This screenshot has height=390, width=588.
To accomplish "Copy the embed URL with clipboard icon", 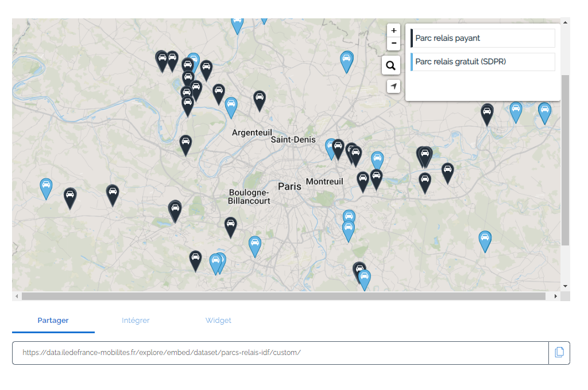I will tap(559, 353).
